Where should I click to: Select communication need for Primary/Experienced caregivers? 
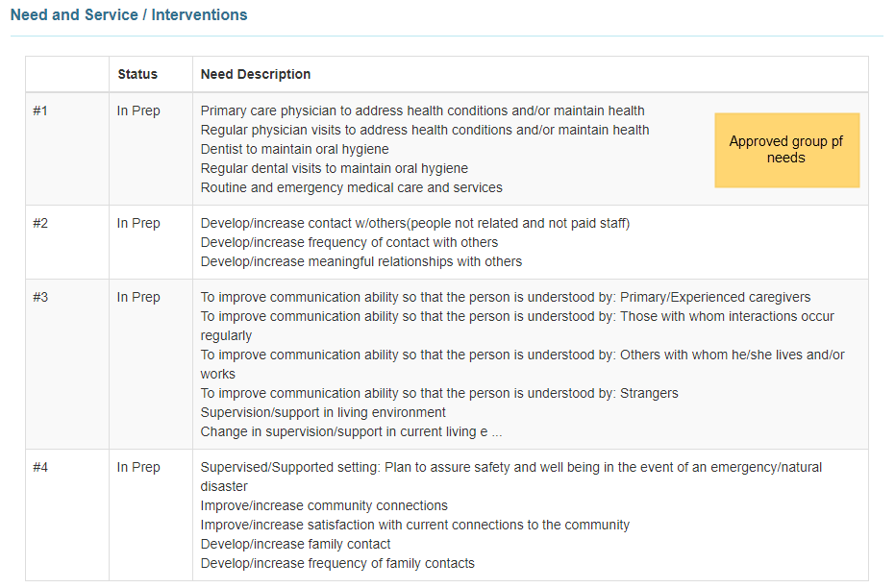pyautogui.click(x=506, y=296)
